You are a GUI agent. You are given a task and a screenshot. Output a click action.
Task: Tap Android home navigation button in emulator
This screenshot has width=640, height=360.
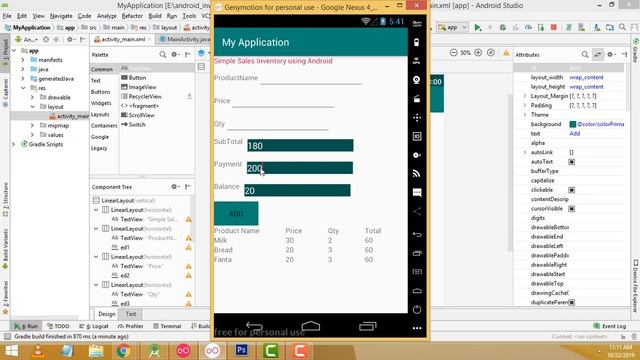pos(311,326)
